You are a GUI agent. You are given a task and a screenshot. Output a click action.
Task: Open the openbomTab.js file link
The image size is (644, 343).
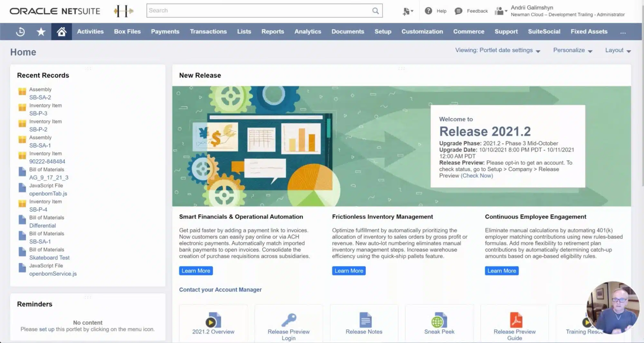tap(48, 194)
